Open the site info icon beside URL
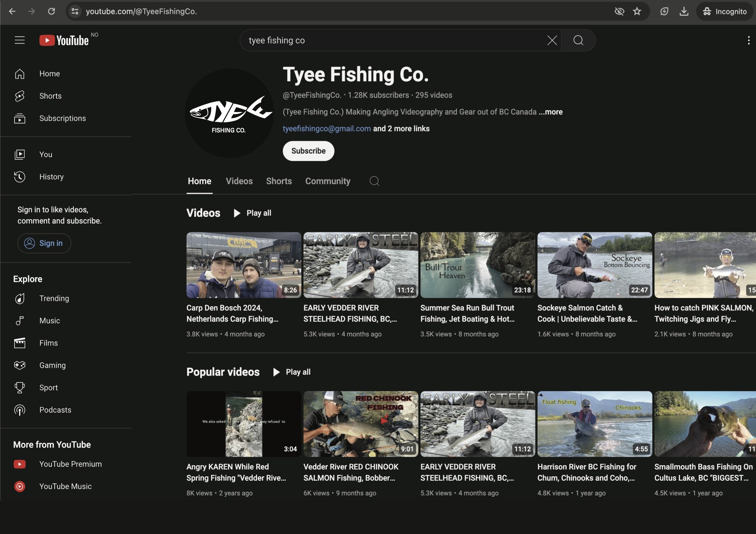This screenshot has height=534, width=756. (75, 12)
